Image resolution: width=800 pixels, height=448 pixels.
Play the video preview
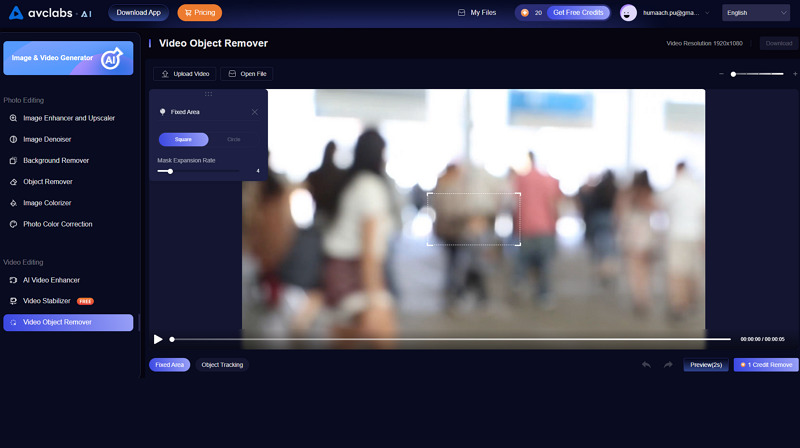[x=158, y=339]
